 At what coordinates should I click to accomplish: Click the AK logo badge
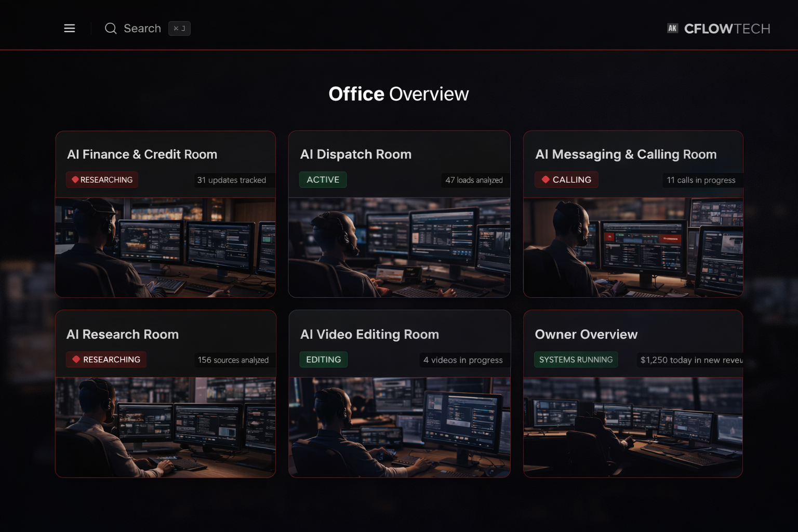tap(672, 28)
